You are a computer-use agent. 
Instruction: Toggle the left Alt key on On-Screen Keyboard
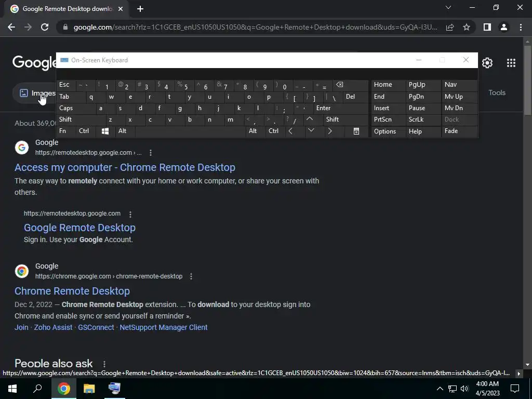[x=125, y=131]
